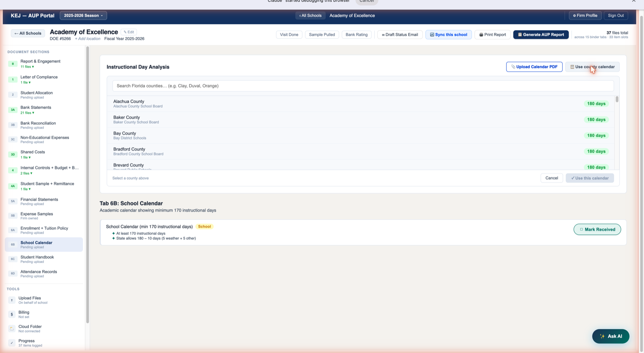Click the 6C badge beside Student Handbook
The width and height of the screenshot is (644, 353).
[13, 259]
